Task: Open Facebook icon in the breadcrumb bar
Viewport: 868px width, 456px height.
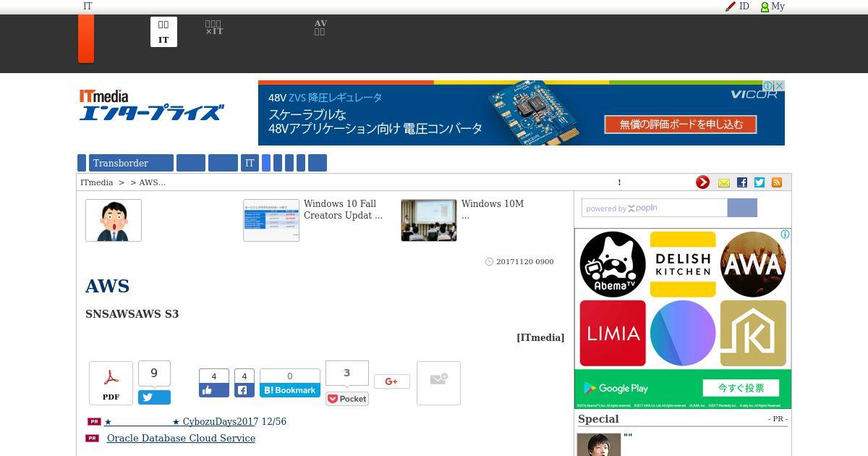Action: click(742, 182)
